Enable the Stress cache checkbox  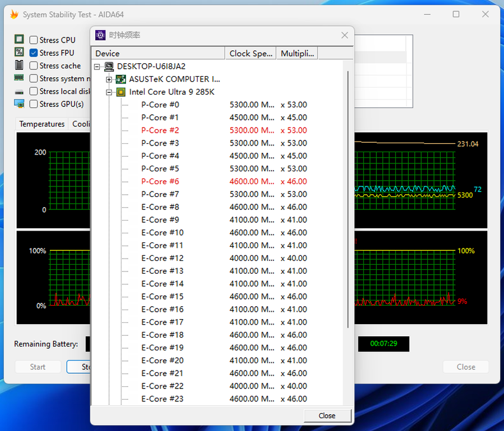(x=34, y=65)
